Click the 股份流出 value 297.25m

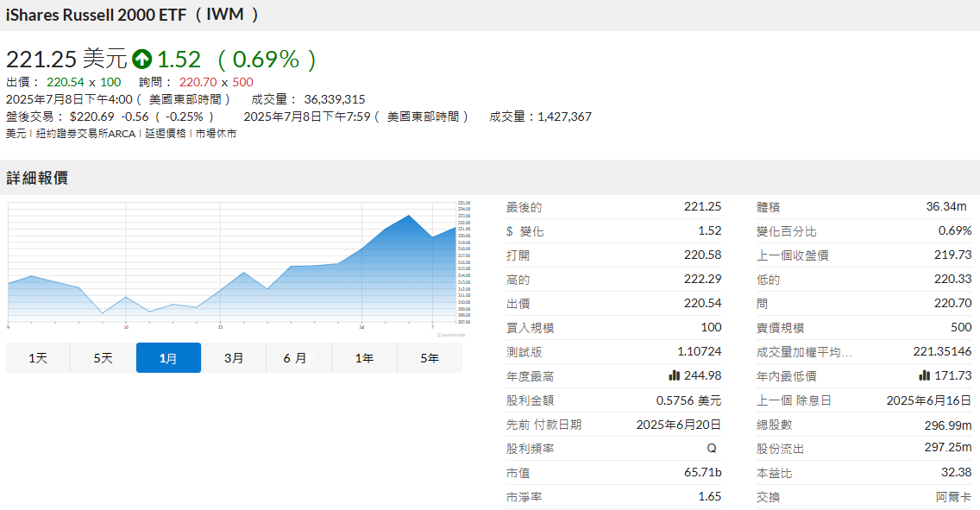click(948, 448)
